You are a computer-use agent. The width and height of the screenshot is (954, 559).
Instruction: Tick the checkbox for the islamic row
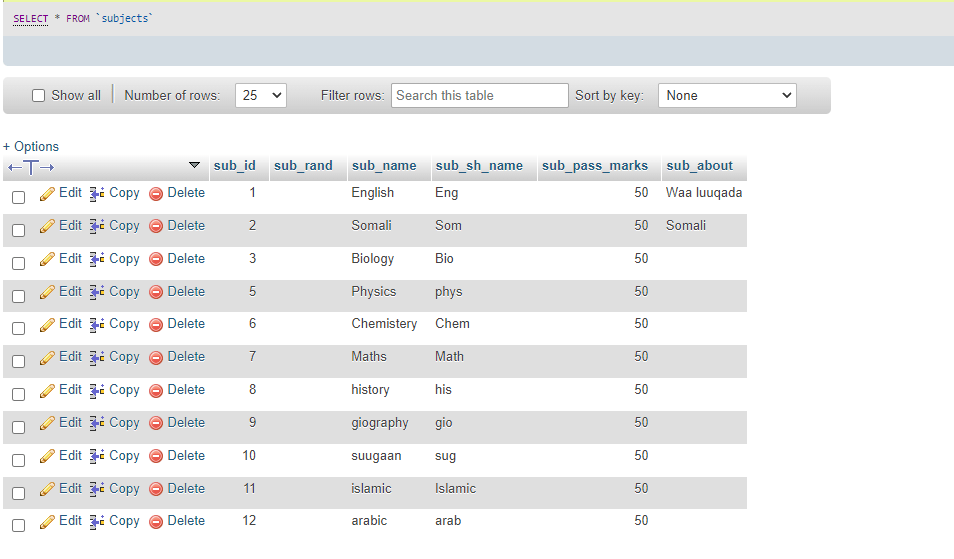coord(19,493)
